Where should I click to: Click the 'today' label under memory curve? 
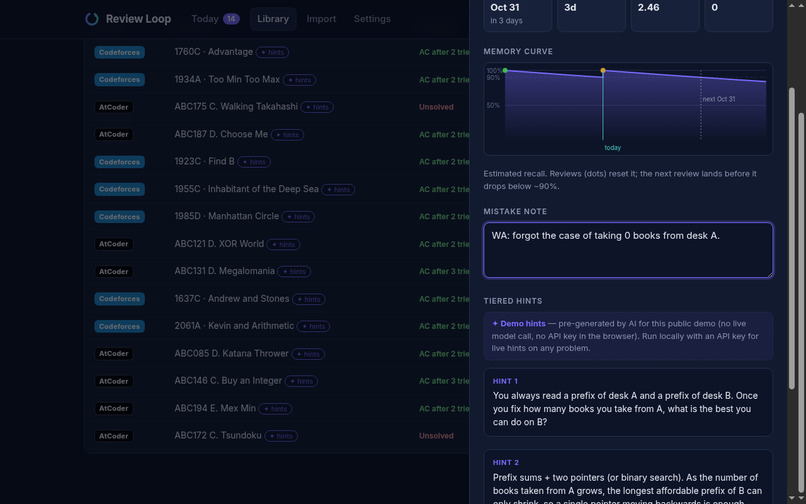point(612,148)
